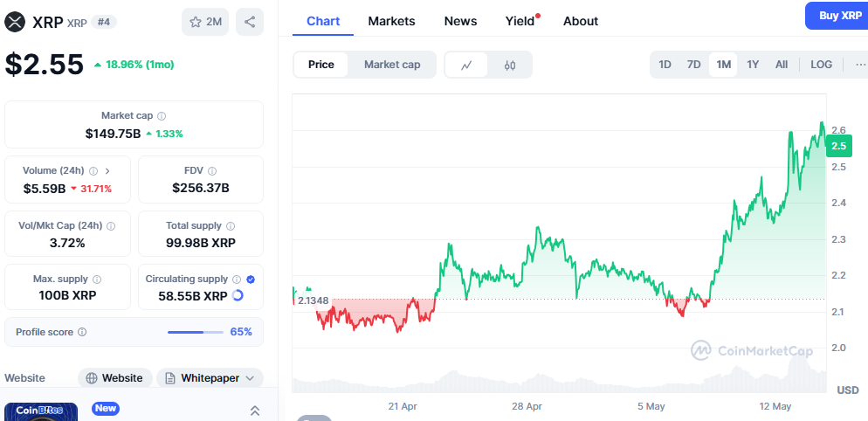Click the $149.75B market cap value
Screen dimensions: 868x421
tap(113, 134)
